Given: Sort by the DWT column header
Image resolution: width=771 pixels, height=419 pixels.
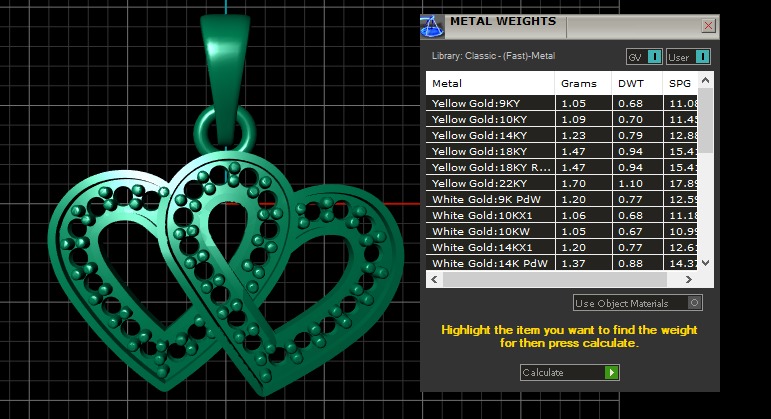Looking at the screenshot, I should click(x=637, y=84).
